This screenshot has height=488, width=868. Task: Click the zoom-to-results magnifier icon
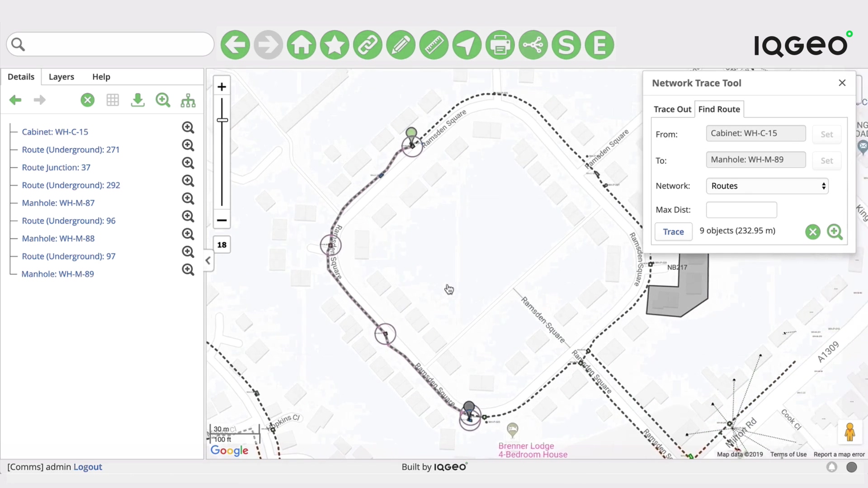click(835, 231)
